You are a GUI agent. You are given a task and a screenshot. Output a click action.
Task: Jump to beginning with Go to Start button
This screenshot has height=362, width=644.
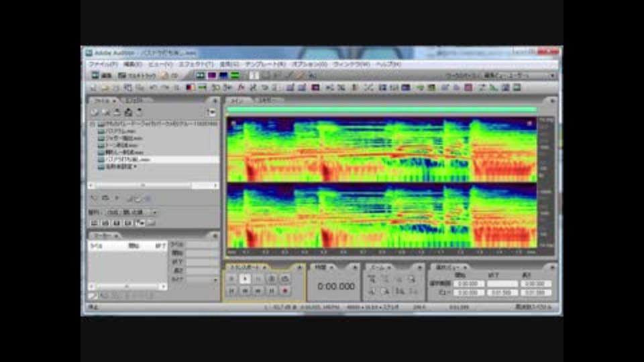tap(231, 291)
